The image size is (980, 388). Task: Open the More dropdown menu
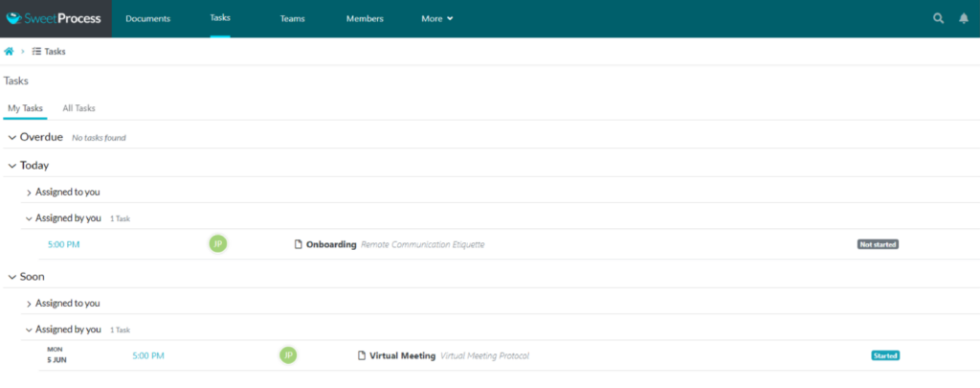click(x=436, y=19)
